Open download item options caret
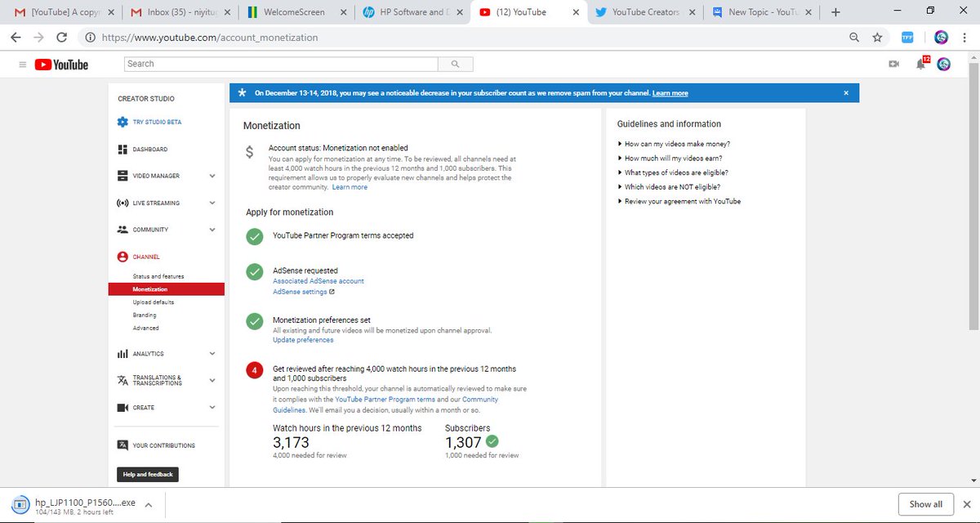This screenshot has height=523, width=980. (149, 504)
